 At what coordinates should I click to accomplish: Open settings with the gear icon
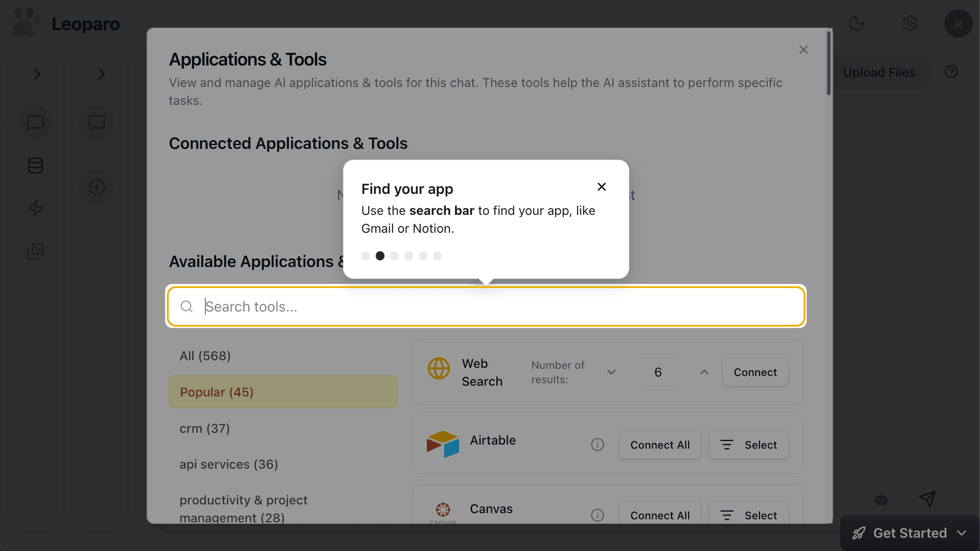[x=910, y=23]
